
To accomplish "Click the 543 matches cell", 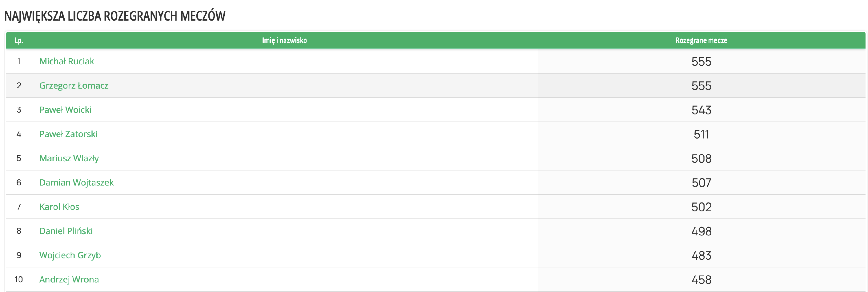I will pos(701,110).
